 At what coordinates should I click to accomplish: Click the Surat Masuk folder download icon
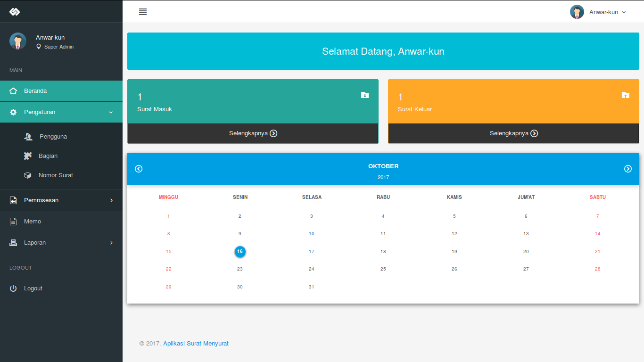pyautogui.click(x=365, y=95)
